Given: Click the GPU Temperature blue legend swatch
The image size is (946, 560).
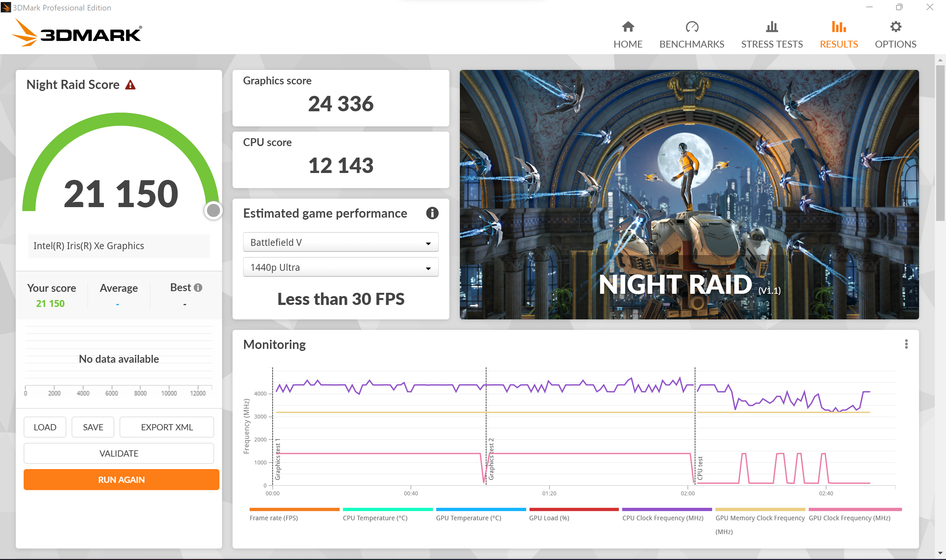Looking at the screenshot, I should click(481, 509).
